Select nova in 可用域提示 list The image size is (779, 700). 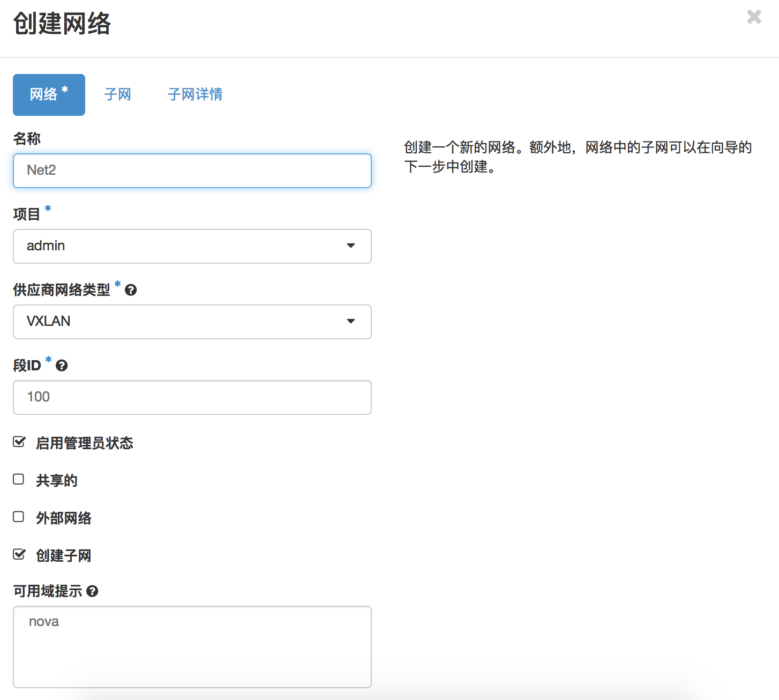pyautogui.click(x=44, y=622)
